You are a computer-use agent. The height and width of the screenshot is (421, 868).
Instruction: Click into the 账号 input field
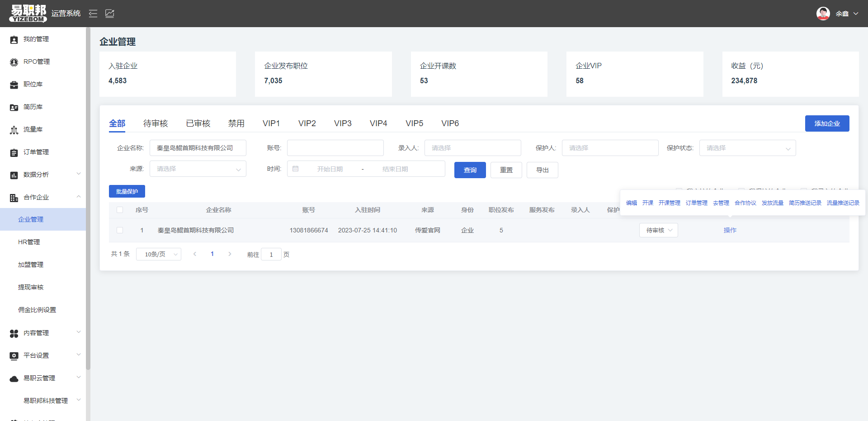335,148
